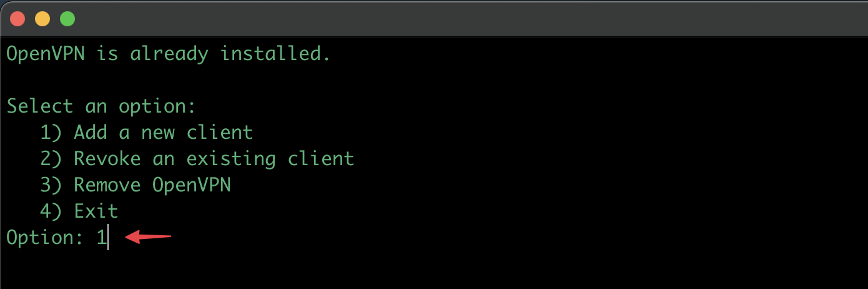Click the word "existing" in the Revoke option
868x289 pixels.
tap(231, 160)
